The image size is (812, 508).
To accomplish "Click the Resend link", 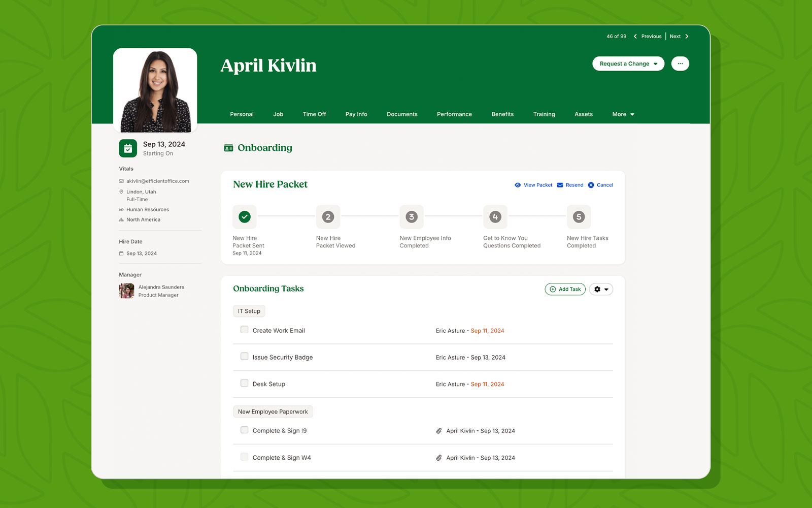I will point(574,185).
